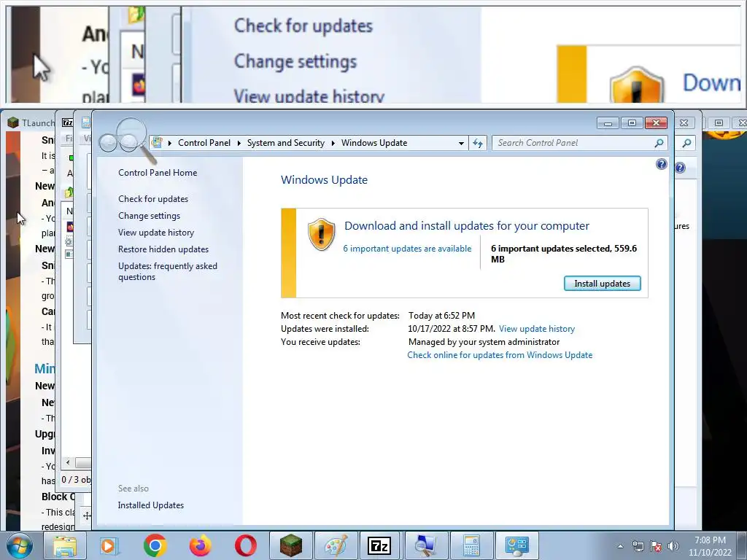This screenshot has width=747, height=560.
Task: Click the Windows Update heading text
Action: tap(324, 180)
